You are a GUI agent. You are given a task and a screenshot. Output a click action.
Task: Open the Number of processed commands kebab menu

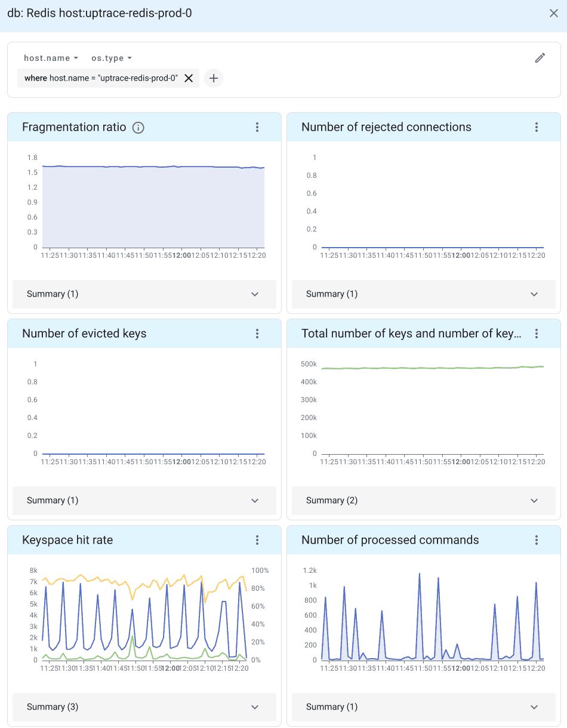click(536, 540)
